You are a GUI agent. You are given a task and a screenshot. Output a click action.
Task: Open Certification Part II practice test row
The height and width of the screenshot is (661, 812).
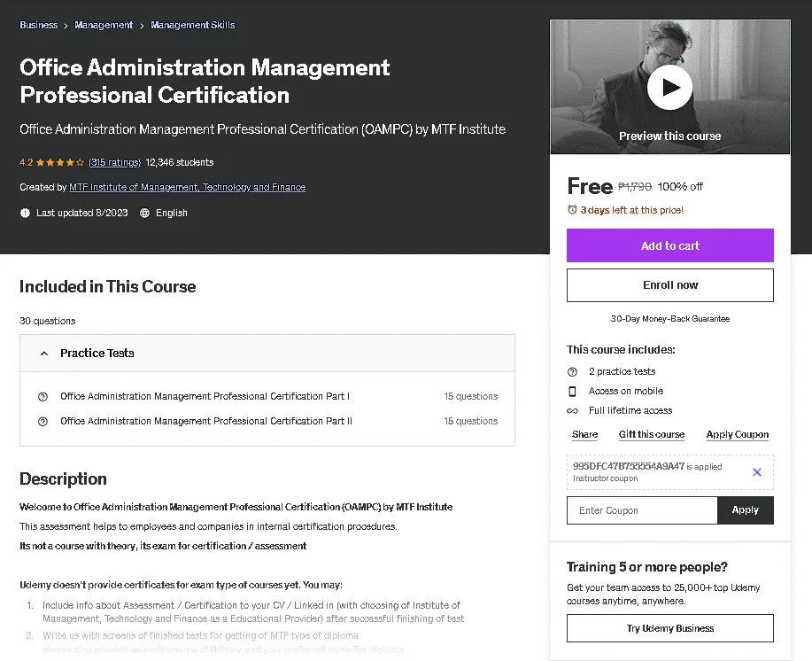click(x=267, y=421)
